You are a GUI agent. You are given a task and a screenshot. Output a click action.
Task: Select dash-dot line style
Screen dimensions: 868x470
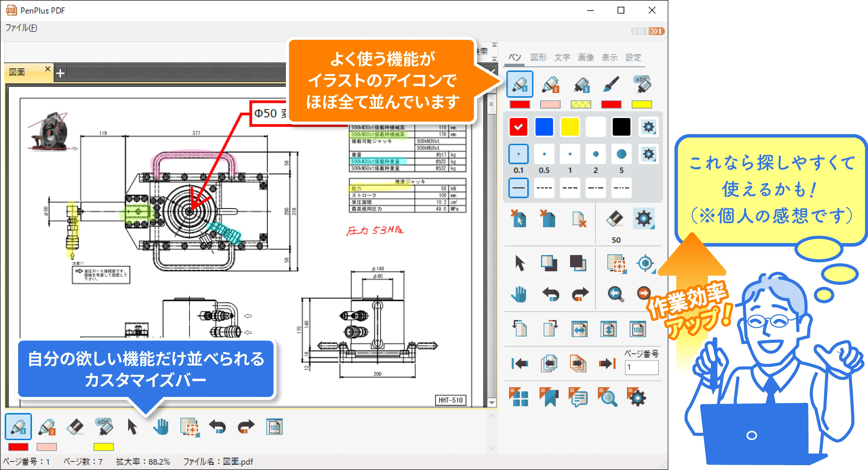click(595, 188)
